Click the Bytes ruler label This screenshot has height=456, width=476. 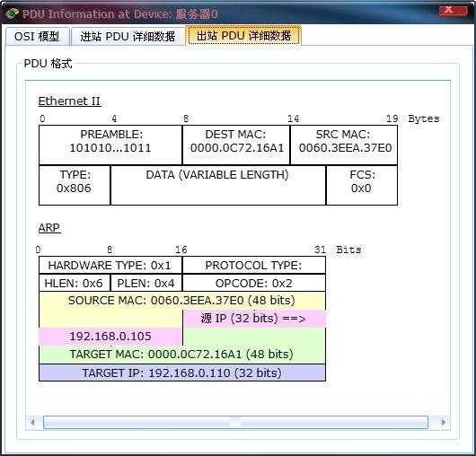(x=424, y=118)
